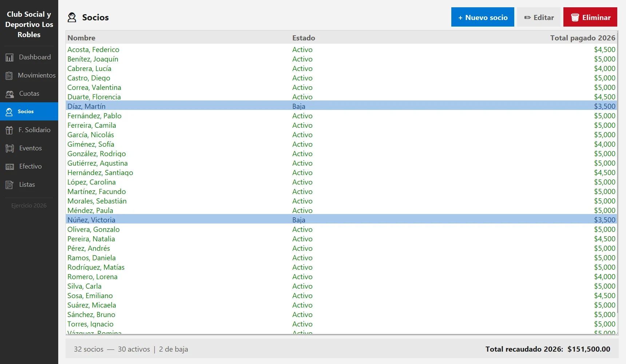The width and height of the screenshot is (626, 364).
Task: Click the Cuotas people icon
Action: (10, 94)
